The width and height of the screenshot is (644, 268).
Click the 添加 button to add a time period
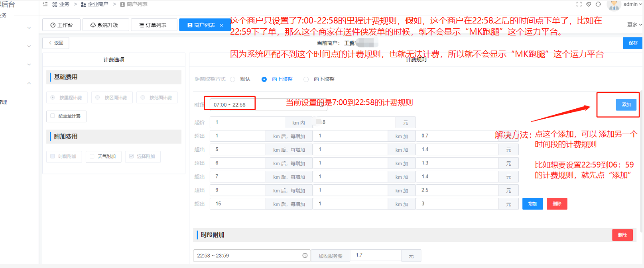[626, 105]
